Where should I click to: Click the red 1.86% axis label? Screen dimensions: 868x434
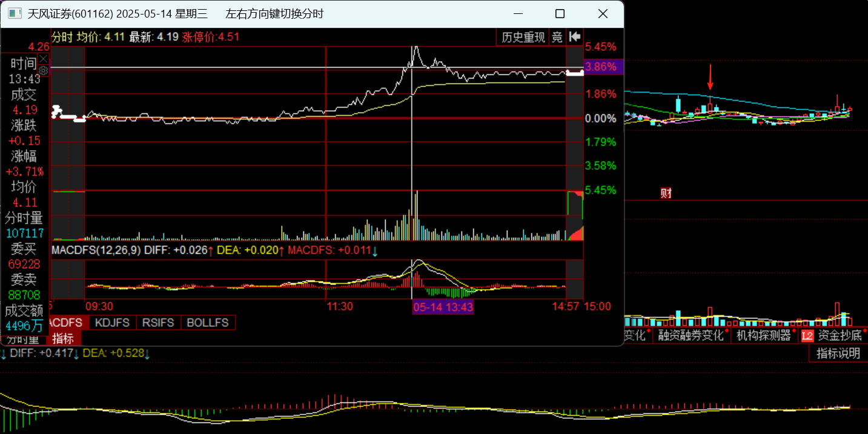[601, 94]
